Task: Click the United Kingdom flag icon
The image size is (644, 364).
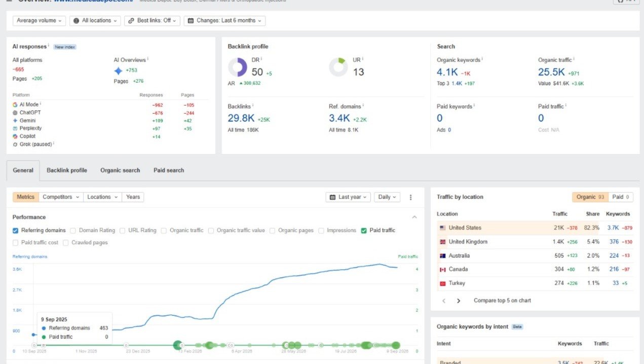Action: click(442, 242)
